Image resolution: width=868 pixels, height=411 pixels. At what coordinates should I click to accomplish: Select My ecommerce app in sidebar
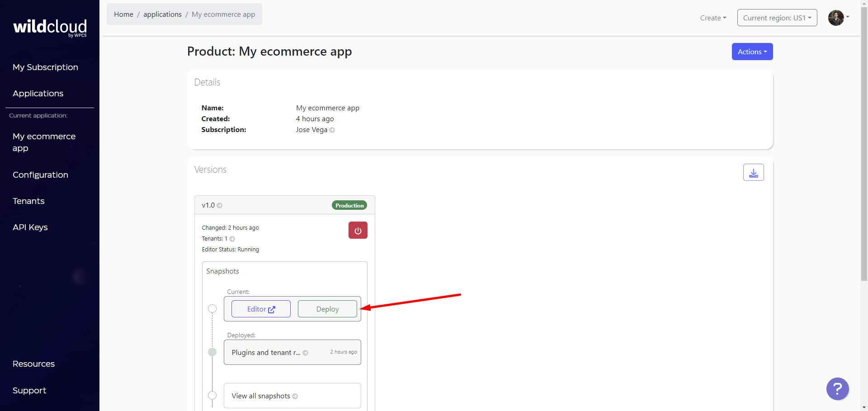tap(44, 142)
